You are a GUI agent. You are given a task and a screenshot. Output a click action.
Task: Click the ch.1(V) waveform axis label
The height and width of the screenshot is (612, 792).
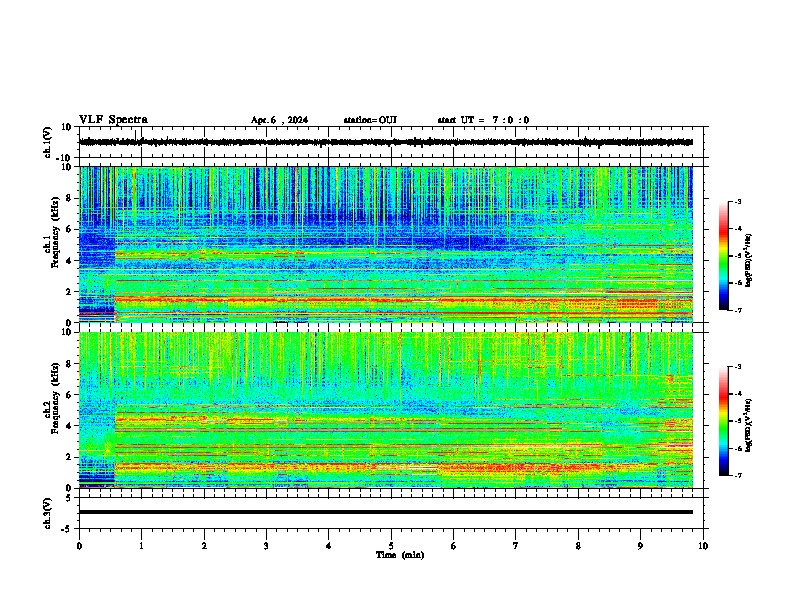[47, 142]
